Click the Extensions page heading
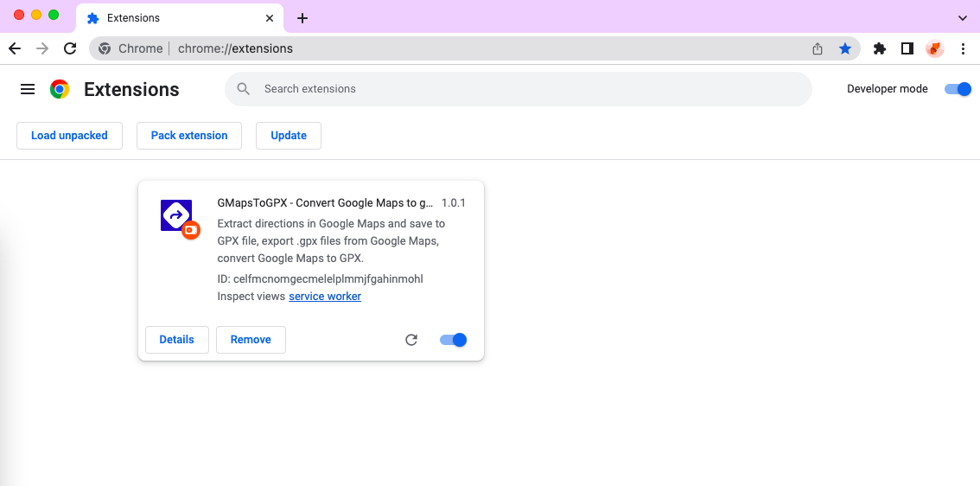 131,89
